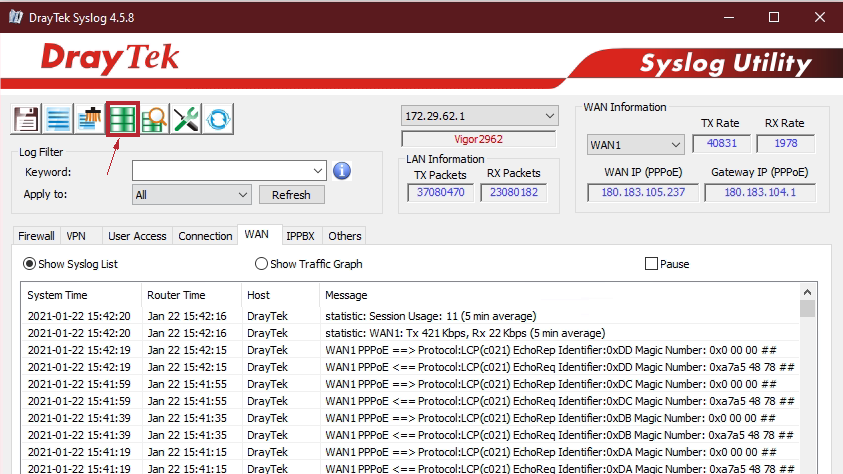Click the log list scrollbar thumb

click(807, 308)
